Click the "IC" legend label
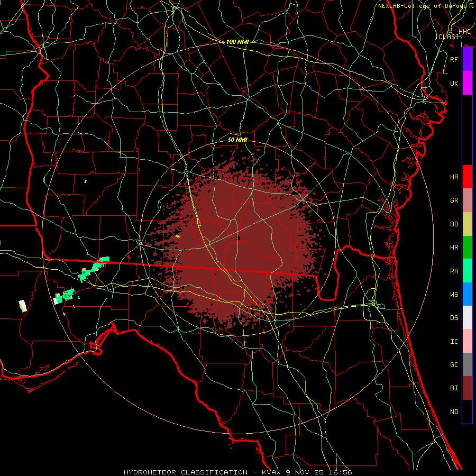The width and height of the screenshot is (476, 476). pyautogui.click(x=454, y=342)
